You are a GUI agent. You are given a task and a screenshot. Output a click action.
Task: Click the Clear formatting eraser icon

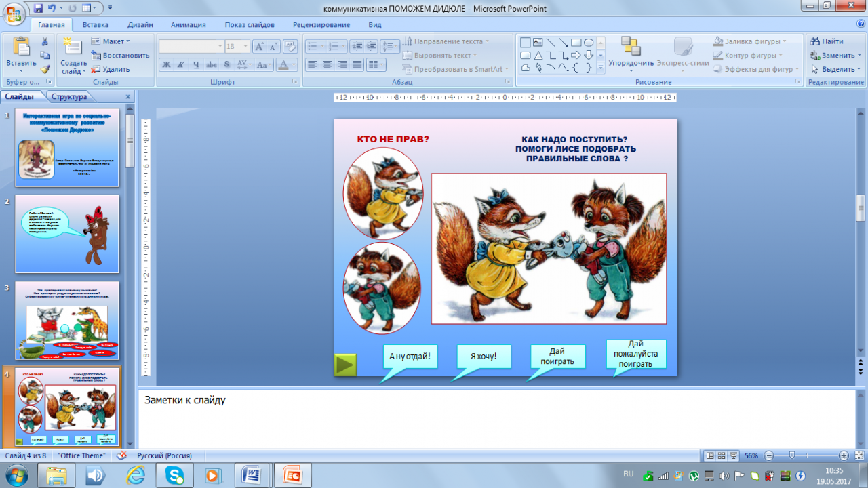(290, 47)
